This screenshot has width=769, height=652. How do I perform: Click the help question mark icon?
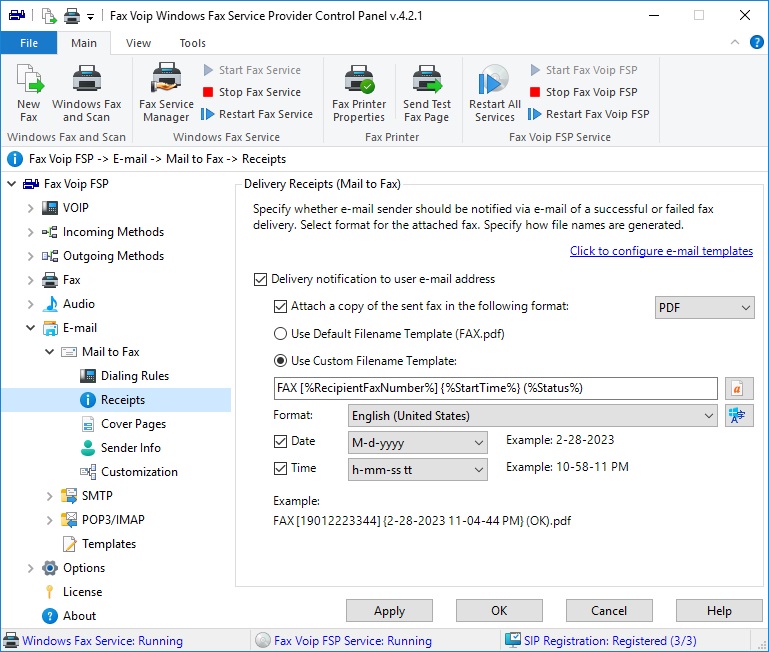tap(757, 43)
